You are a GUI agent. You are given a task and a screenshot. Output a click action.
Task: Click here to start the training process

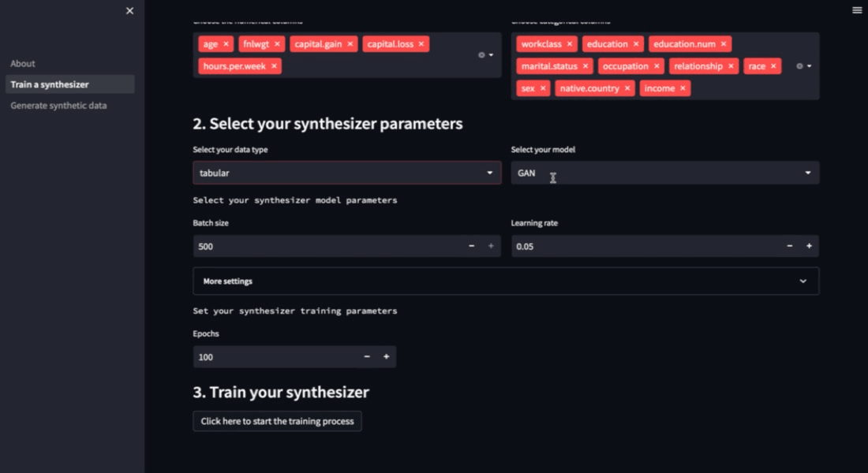[x=277, y=421]
